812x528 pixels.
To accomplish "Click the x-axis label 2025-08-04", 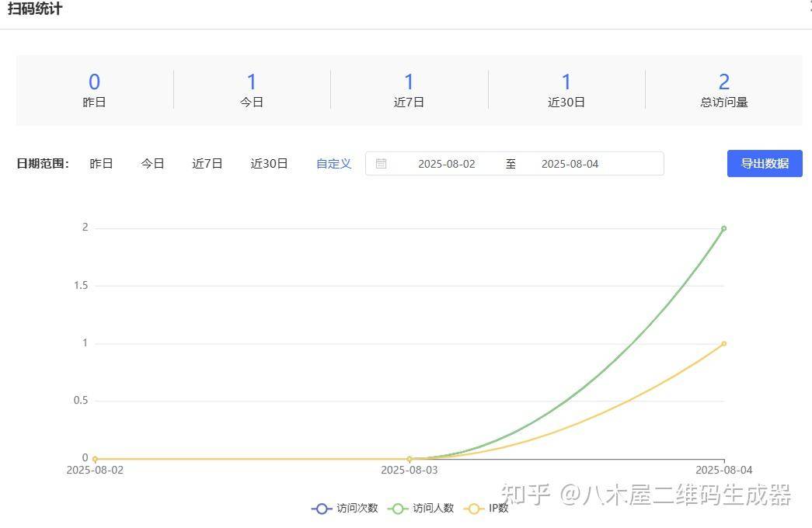I will pyautogui.click(x=723, y=470).
